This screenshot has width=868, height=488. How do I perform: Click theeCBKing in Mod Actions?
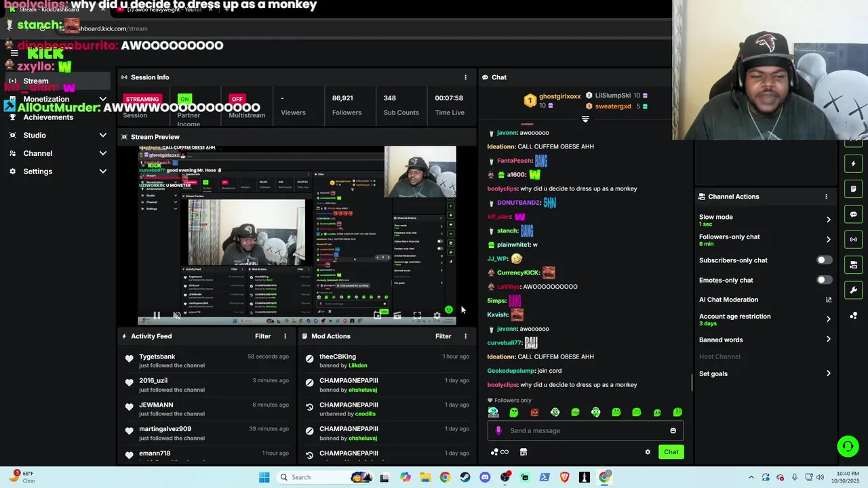pos(338,357)
